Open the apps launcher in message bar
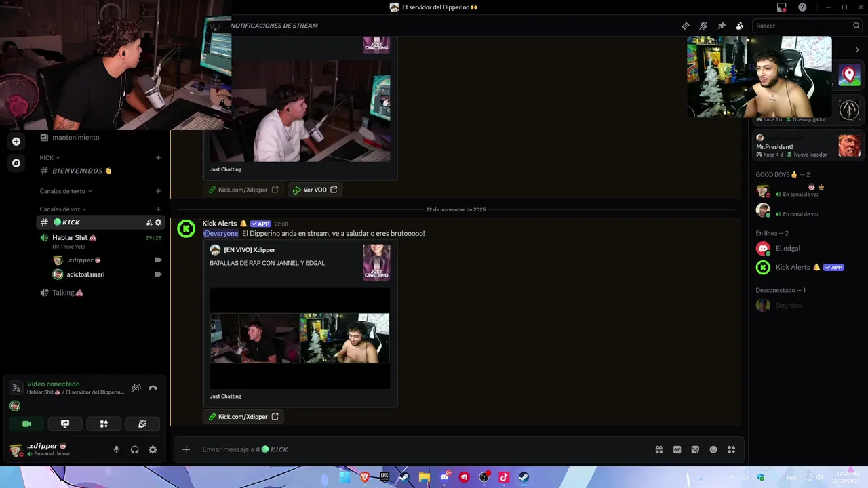The image size is (868, 488). pos(731,449)
